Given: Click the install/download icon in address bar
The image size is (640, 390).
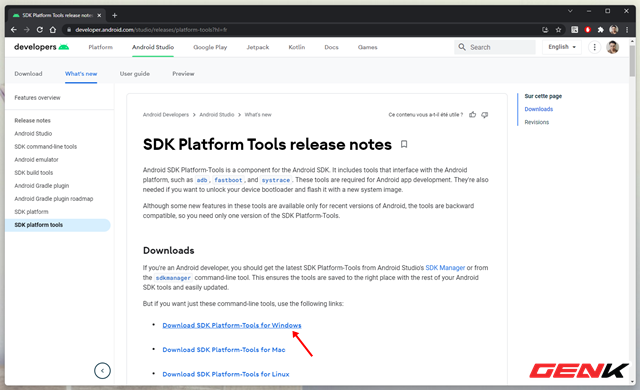Looking at the screenshot, I should [545, 30].
